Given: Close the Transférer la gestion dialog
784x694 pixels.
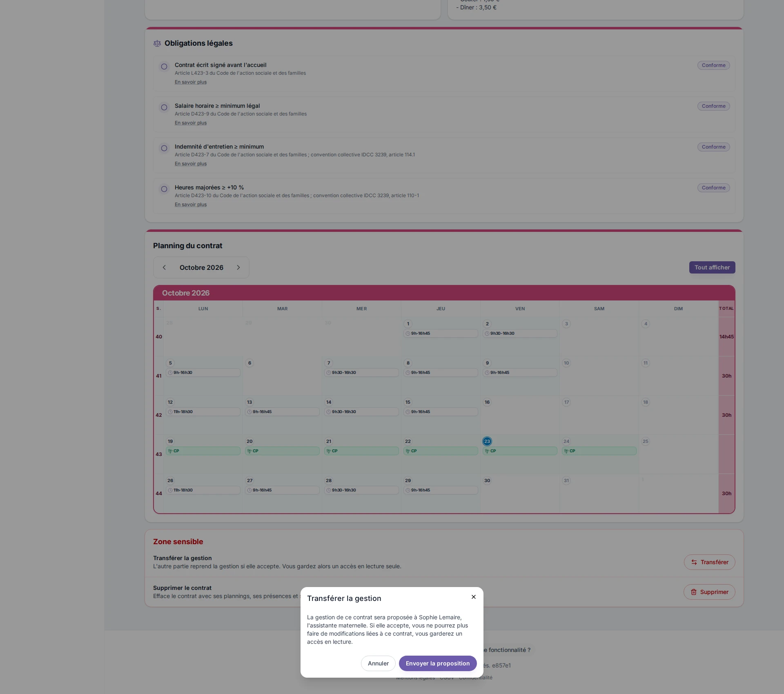Looking at the screenshot, I should [x=474, y=597].
